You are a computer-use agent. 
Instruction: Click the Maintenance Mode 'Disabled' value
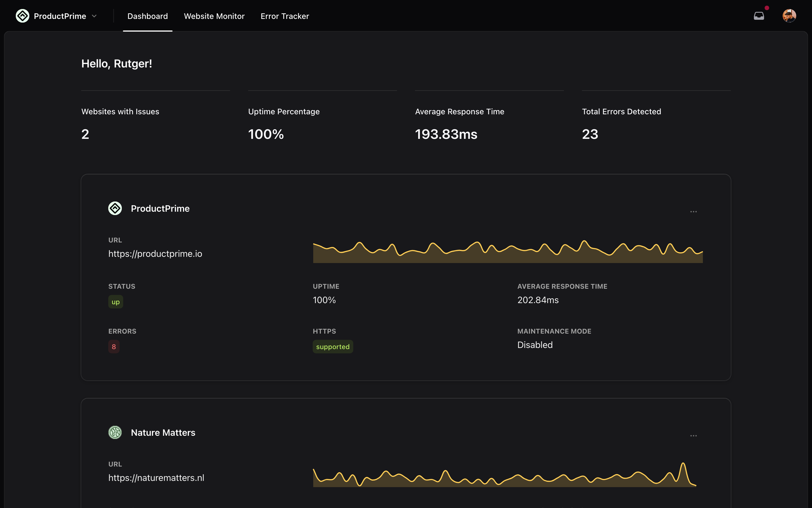(x=535, y=345)
